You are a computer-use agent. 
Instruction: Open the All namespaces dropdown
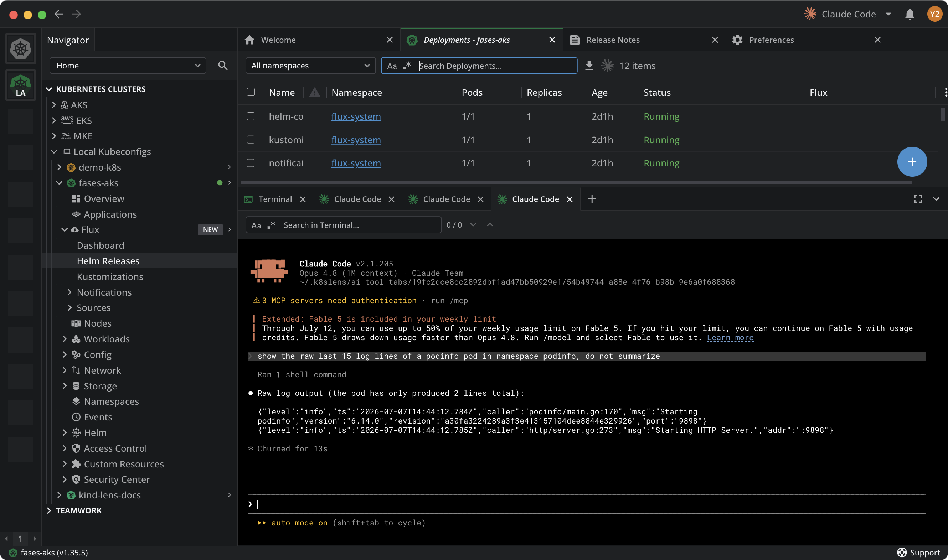310,66
